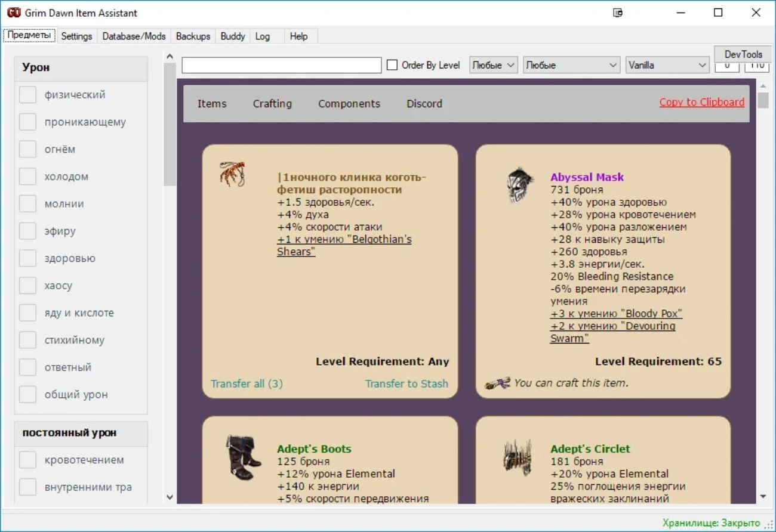Toggle the внутренними тра filter

point(28,487)
